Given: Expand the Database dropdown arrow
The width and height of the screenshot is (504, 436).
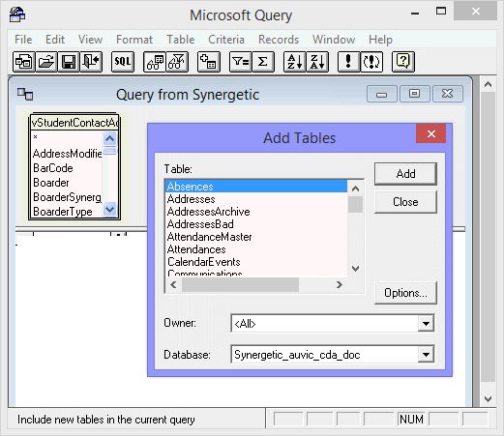Looking at the screenshot, I should 426,355.
